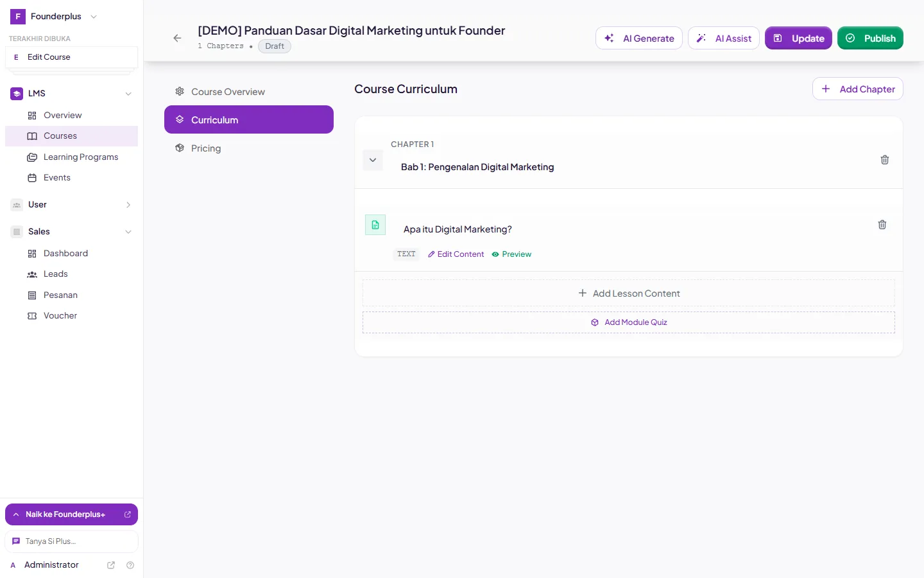Click Add Module Quiz
The width and height of the screenshot is (924, 578).
point(629,322)
